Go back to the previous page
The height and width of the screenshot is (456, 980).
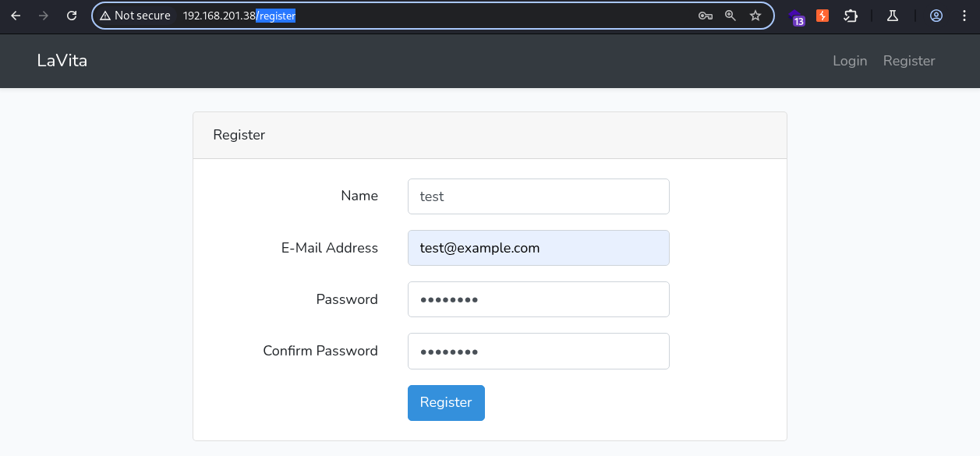[x=16, y=16]
